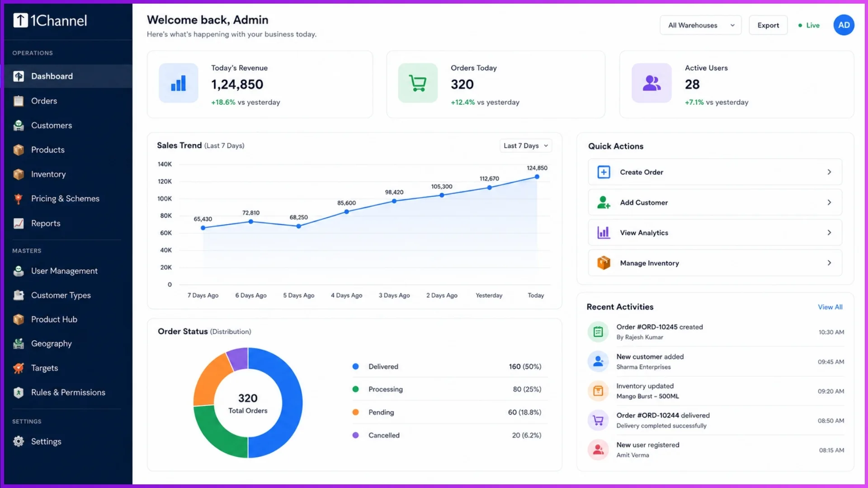Select the Geography menu label
Screen dimensions: 868x488
point(52,344)
